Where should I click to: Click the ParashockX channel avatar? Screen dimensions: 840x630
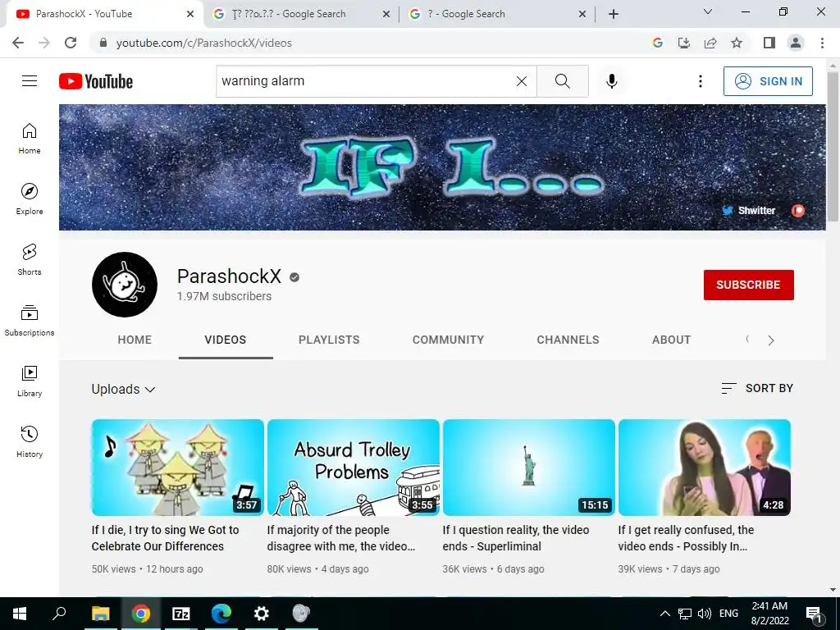click(125, 285)
